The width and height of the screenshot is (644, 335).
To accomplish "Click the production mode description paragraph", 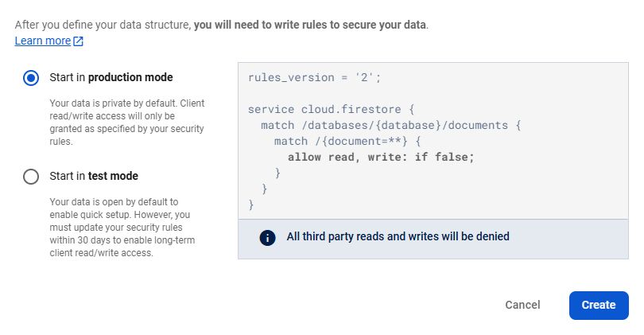I will click(x=127, y=123).
